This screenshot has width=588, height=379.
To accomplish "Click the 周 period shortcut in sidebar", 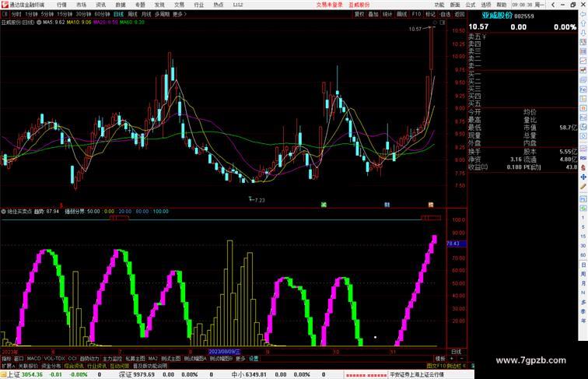I will [x=583, y=274].
